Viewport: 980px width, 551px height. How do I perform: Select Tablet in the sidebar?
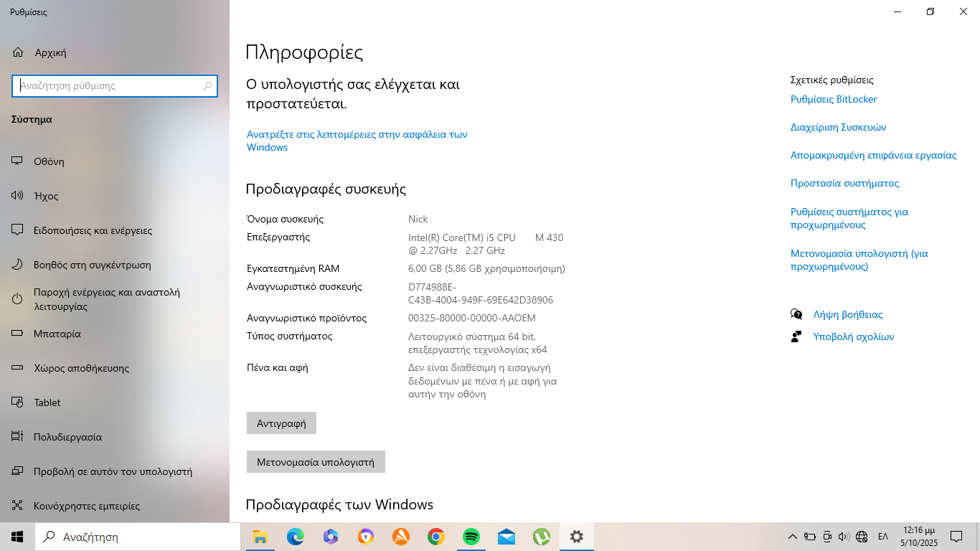pyautogui.click(x=115, y=402)
